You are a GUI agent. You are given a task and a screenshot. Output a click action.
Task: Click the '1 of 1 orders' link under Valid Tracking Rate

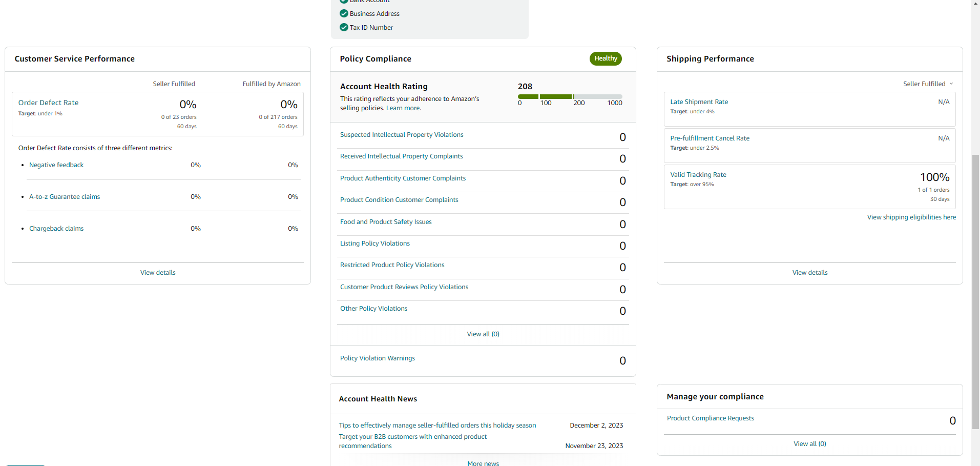pos(933,190)
